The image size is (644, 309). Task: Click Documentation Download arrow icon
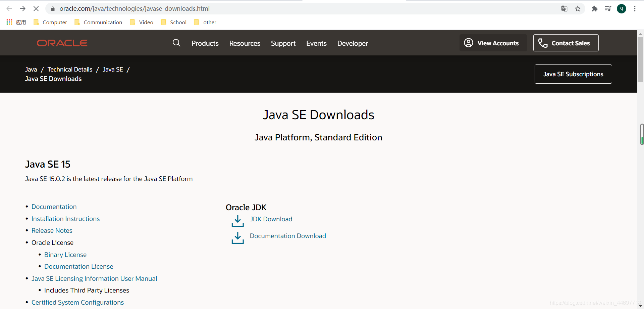[x=238, y=238]
